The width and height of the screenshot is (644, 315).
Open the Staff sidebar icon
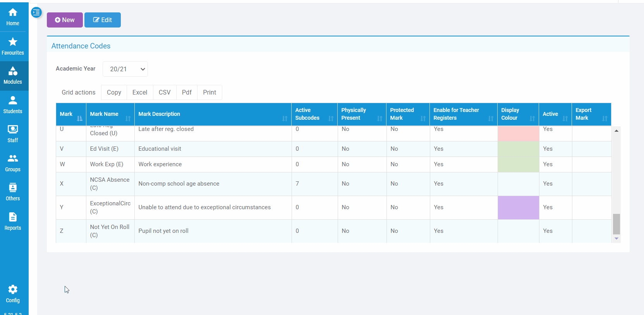(x=13, y=134)
